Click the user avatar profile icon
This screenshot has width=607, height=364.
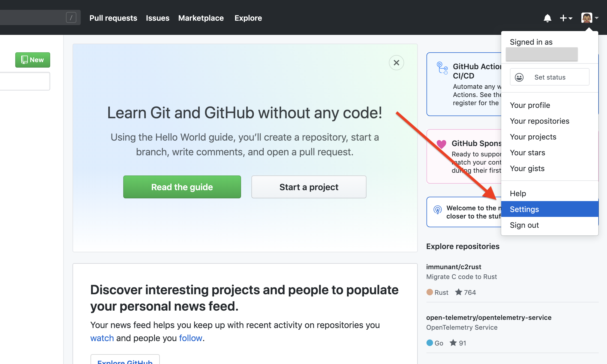pyautogui.click(x=587, y=18)
